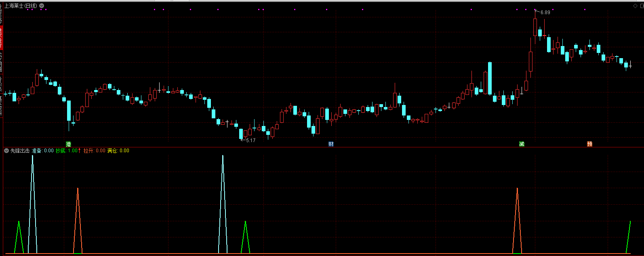Viewport: 644px width, 256px height.
Task: Click the tall red candle under the 6.89 label
Action: 535,27
